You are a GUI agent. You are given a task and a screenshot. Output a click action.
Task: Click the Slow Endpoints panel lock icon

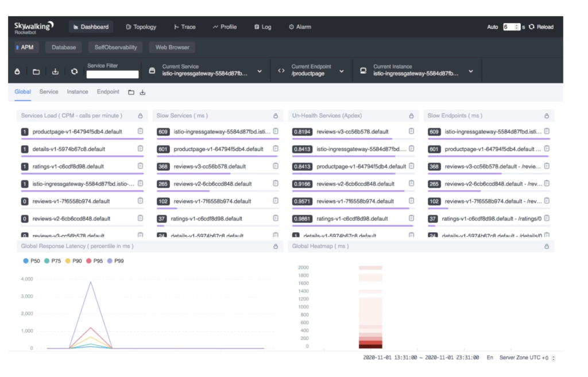point(547,116)
